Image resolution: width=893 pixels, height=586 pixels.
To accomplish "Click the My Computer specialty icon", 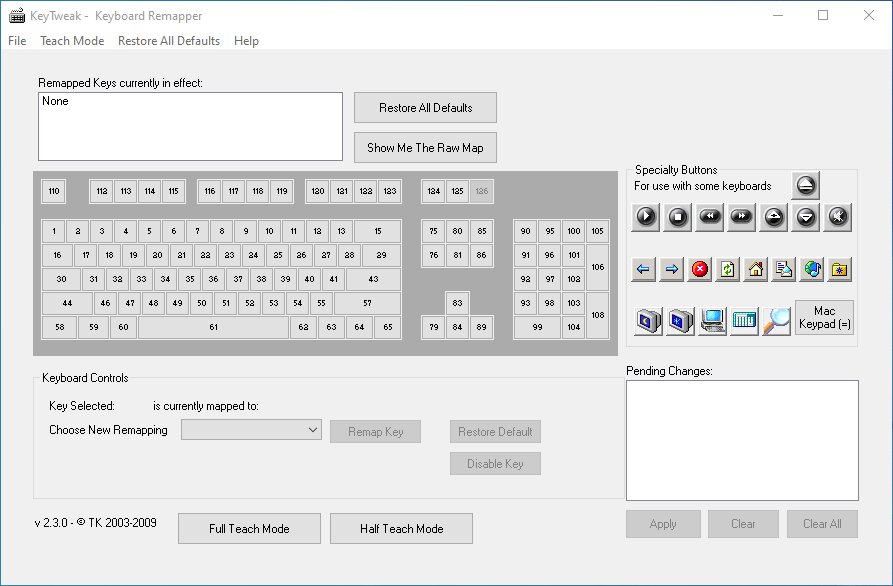I will pos(713,321).
